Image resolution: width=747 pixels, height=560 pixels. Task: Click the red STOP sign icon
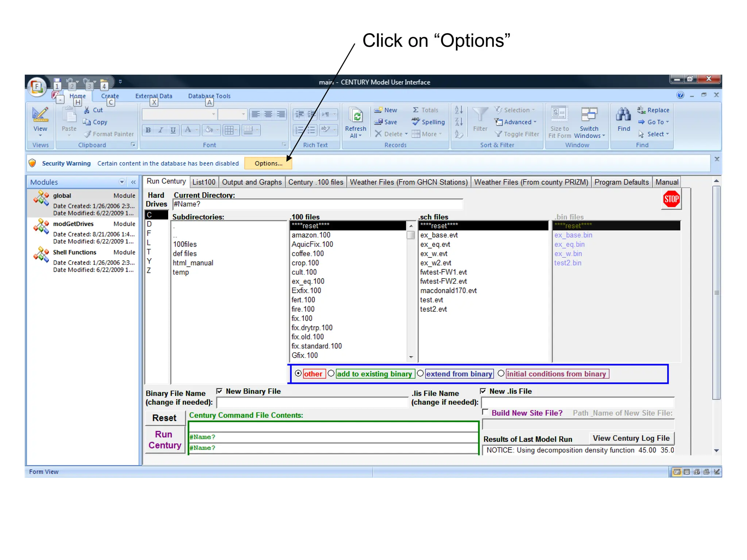click(671, 199)
